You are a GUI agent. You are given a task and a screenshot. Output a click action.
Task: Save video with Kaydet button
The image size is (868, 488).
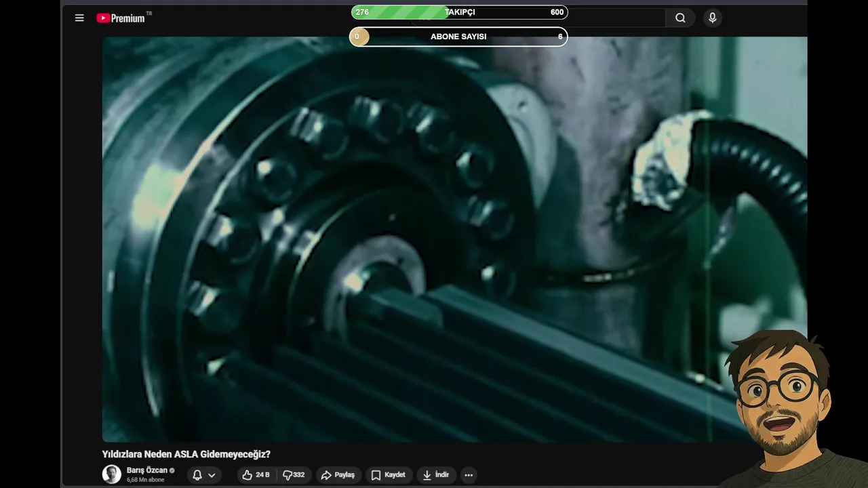388,475
